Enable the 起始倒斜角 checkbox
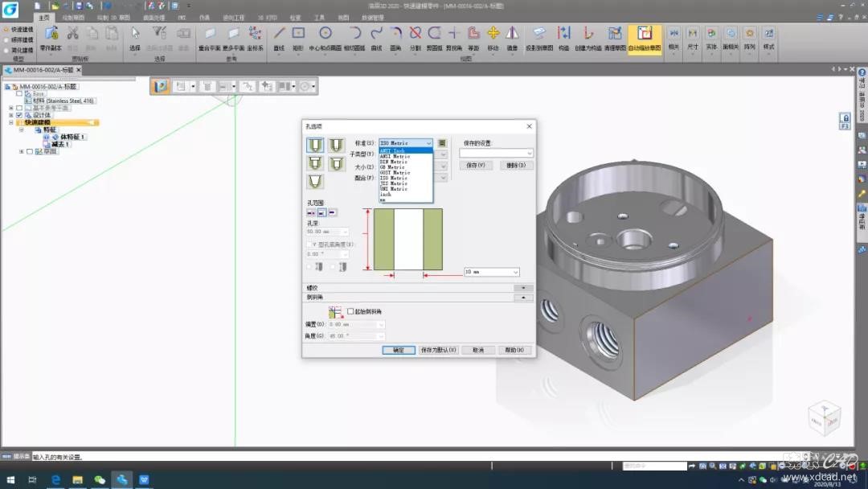 click(x=350, y=311)
